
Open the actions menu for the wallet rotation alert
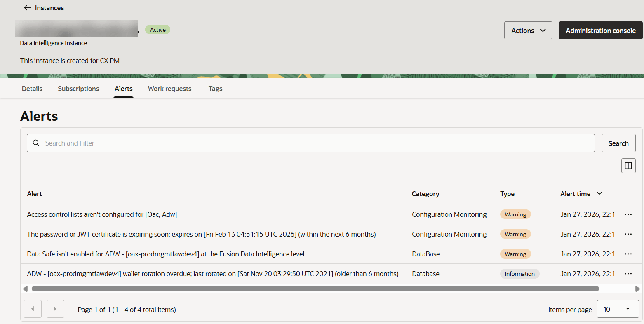pyautogui.click(x=628, y=273)
